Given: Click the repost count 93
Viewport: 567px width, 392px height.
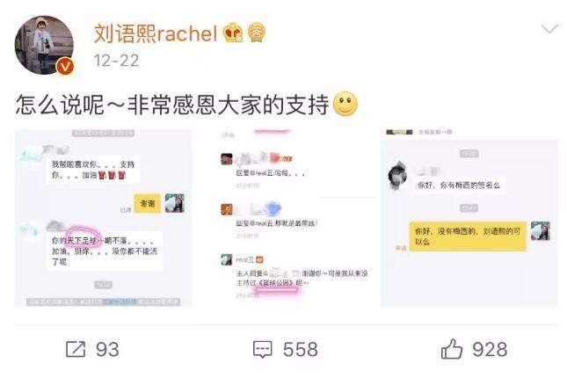Looking at the screenshot, I should click(x=107, y=350).
